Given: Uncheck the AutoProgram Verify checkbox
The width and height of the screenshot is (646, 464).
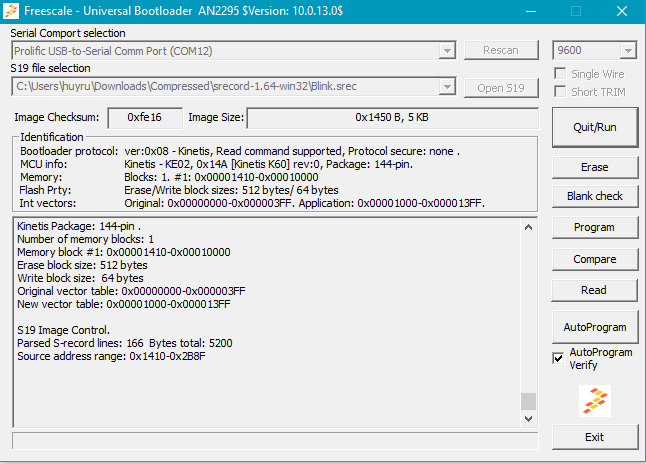Looking at the screenshot, I should 558,358.
